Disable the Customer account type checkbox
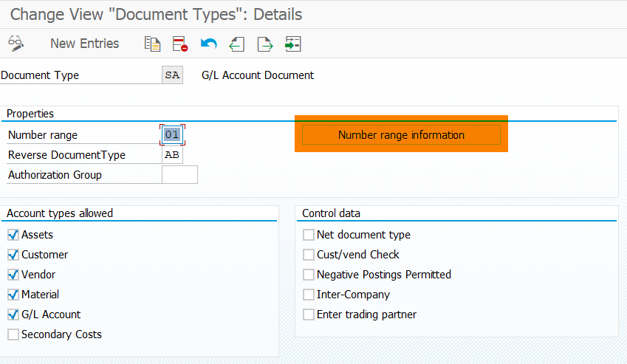This screenshot has height=364, width=627. click(13, 255)
